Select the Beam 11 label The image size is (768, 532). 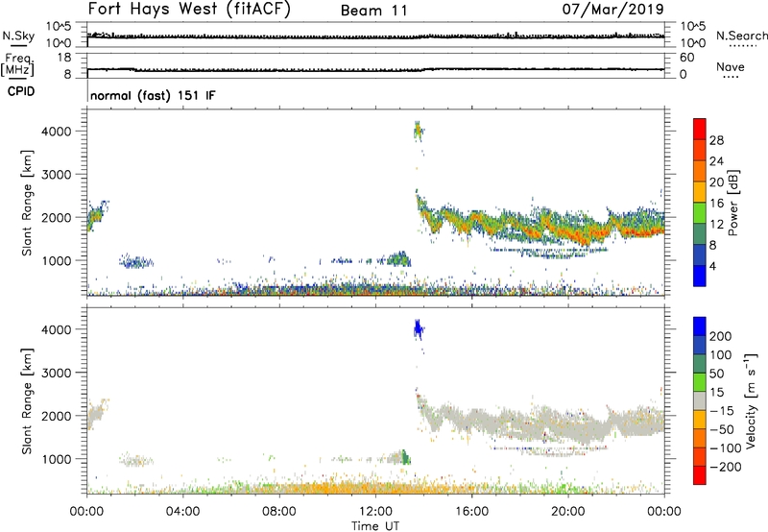(374, 11)
